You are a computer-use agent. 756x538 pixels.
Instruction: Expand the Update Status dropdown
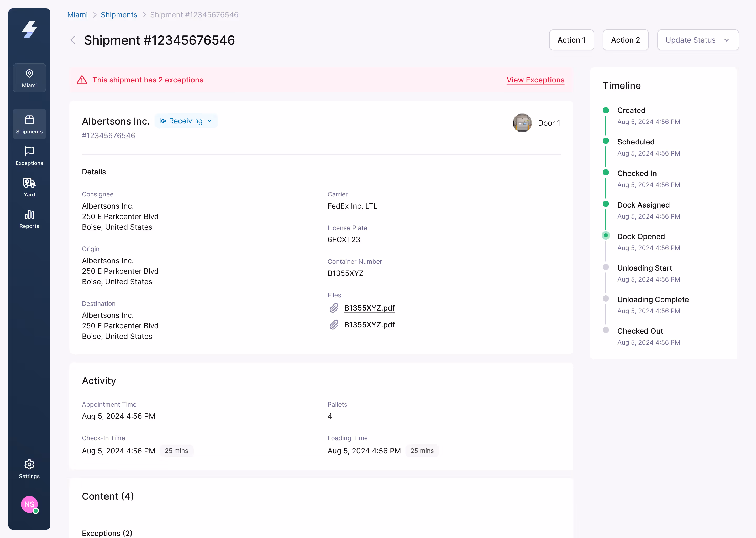698,40
